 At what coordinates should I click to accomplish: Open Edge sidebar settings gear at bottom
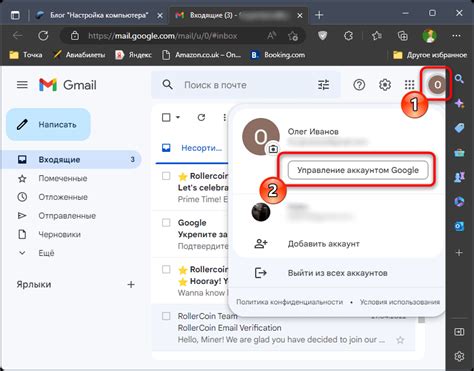click(459, 356)
